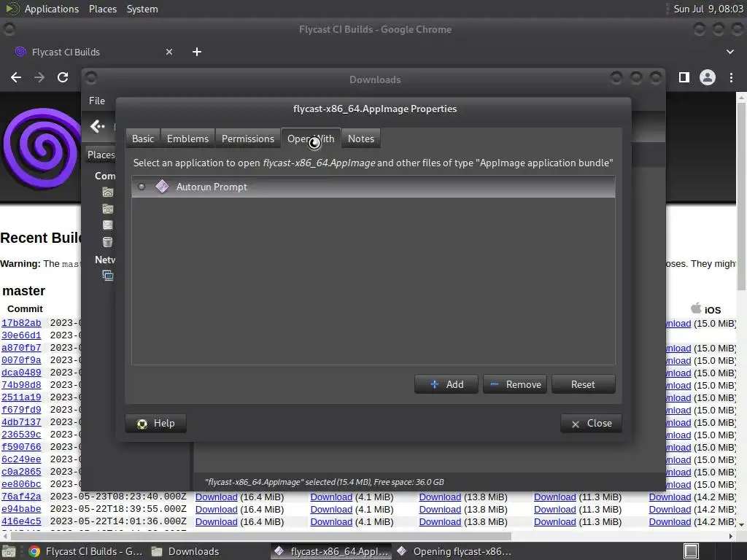The height and width of the screenshot is (560, 747).
Task: Switch to Flycast CI Builds Chrome taskbar entry
Action: coord(86,551)
